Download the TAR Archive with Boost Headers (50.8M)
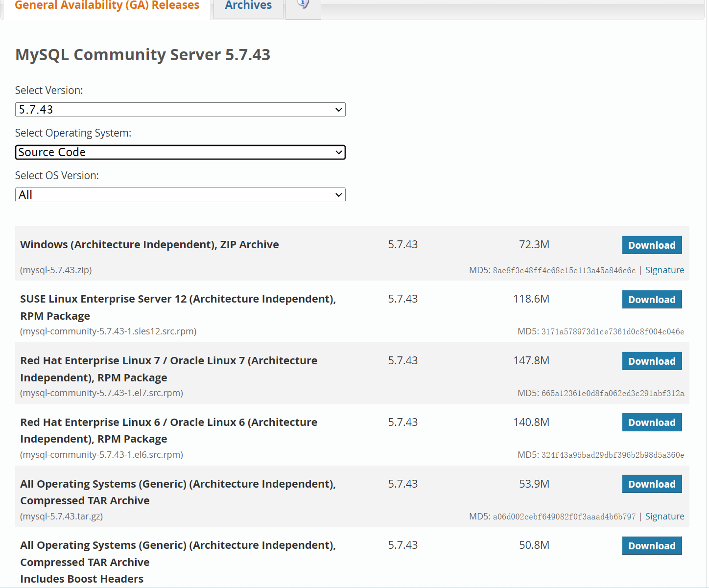The height and width of the screenshot is (588, 709). click(652, 546)
